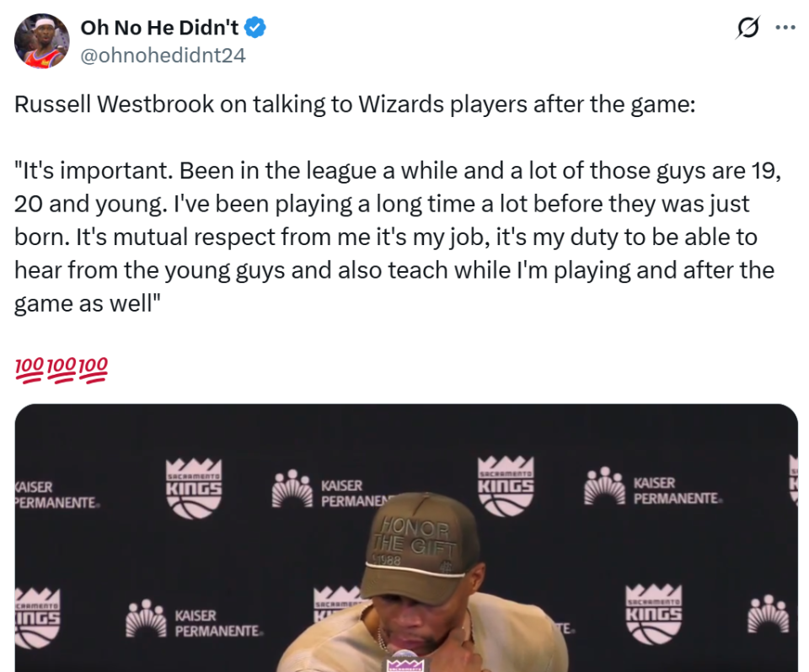Click the red 100 emoji row

[x=62, y=367]
